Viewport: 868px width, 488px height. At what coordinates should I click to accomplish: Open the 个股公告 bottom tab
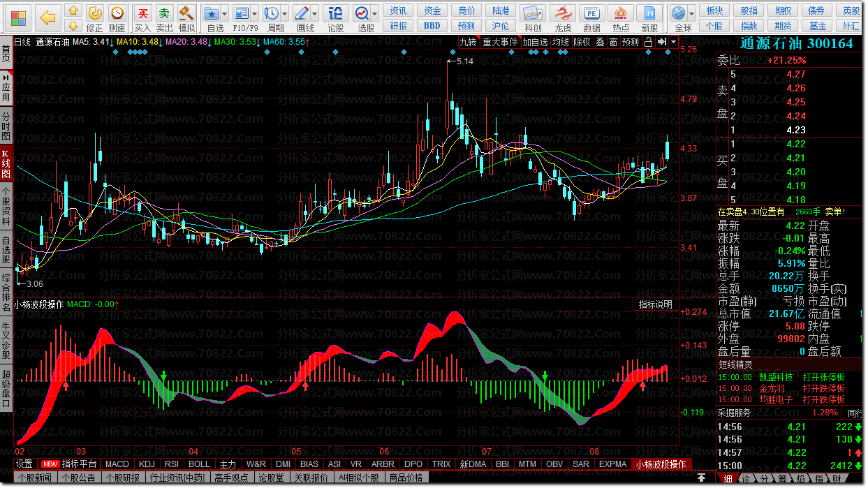pyautogui.click(x=78, y=478)
